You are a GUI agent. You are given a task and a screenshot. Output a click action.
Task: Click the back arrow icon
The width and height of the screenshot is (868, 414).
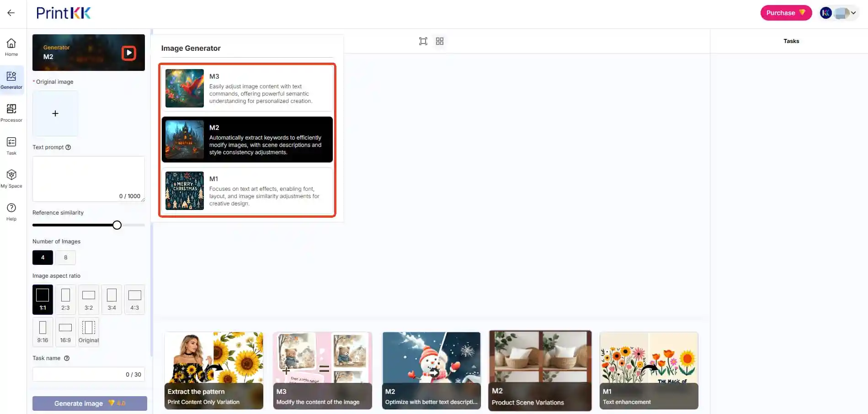[x=11, y=13]
